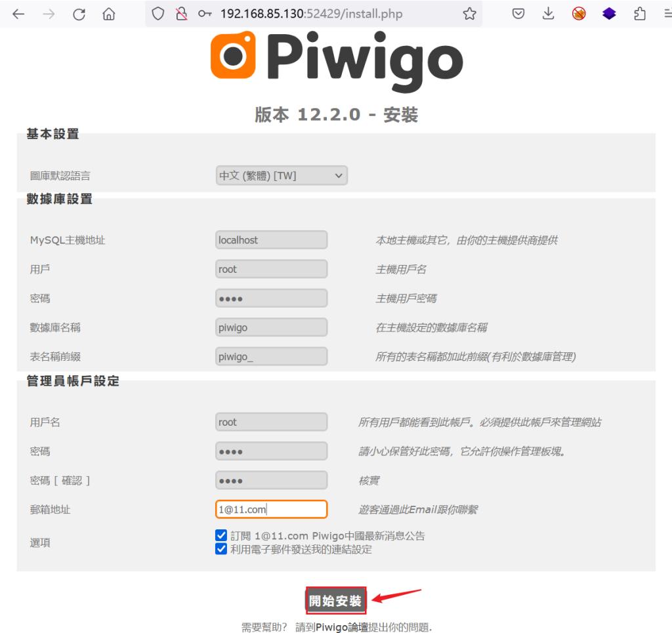Click the browser forward arrow
The image size is (672, 633).
point(49,14)
